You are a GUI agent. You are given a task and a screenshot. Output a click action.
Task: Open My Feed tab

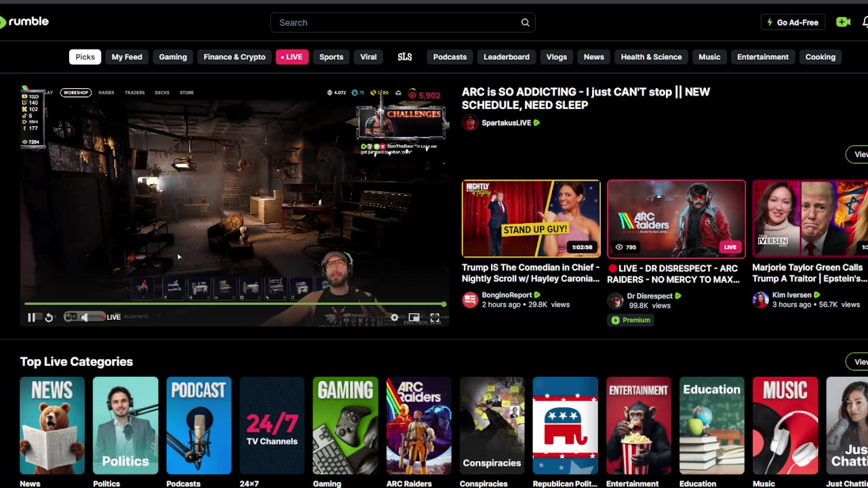pos(127,57)
